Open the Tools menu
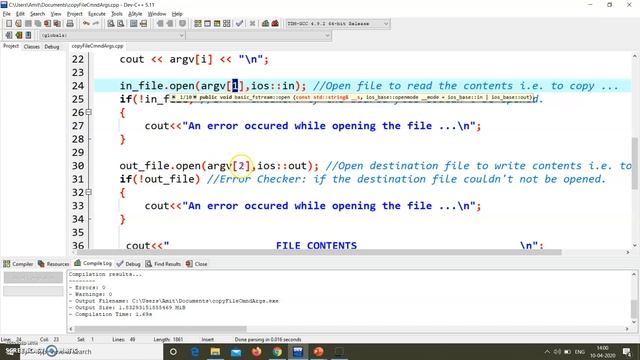 (117, 14)
